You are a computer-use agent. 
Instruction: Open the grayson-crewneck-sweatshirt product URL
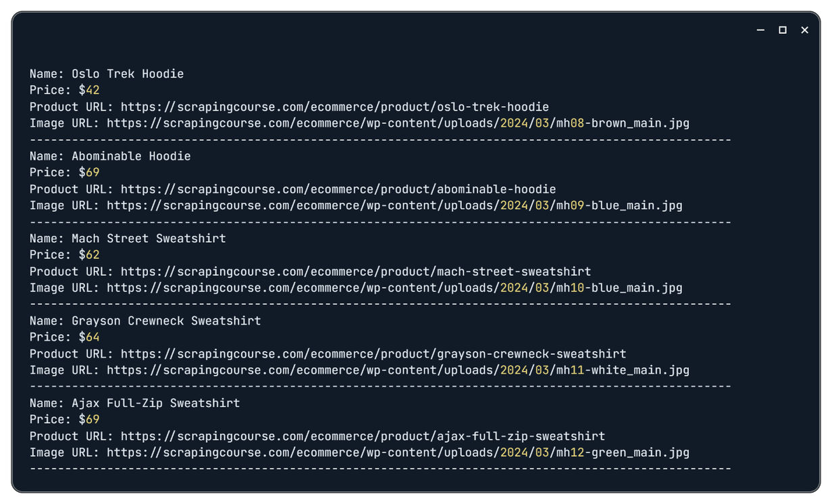(x=373, y=354)
